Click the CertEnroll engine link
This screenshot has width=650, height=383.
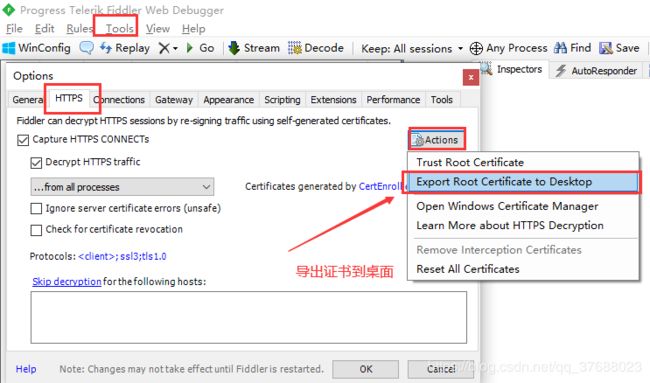tap(382, 187)
